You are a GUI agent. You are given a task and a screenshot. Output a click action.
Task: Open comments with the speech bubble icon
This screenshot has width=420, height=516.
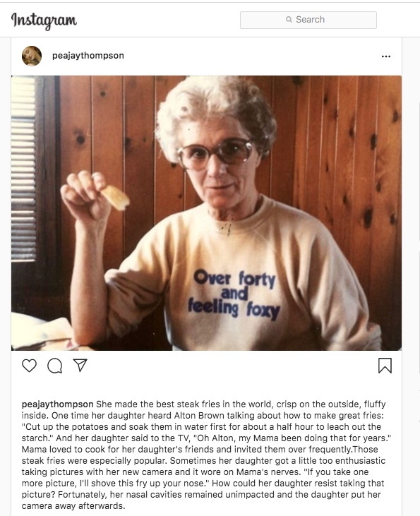tap(54, 366)
